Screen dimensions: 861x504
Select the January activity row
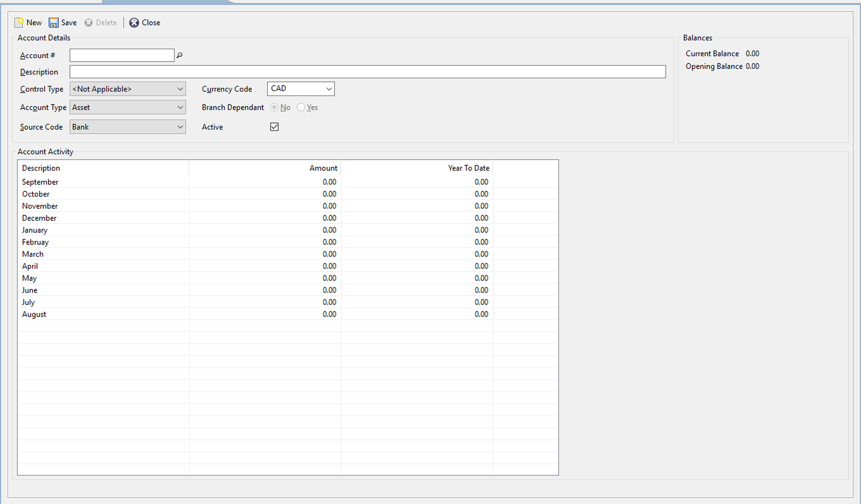point(288,230)
